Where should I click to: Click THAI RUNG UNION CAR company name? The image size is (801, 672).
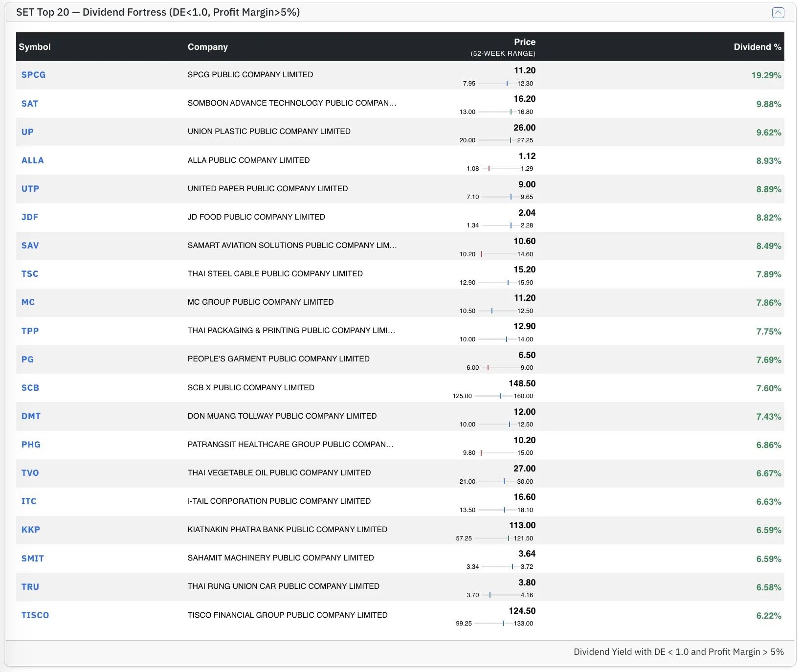click(x=284, y=586)
